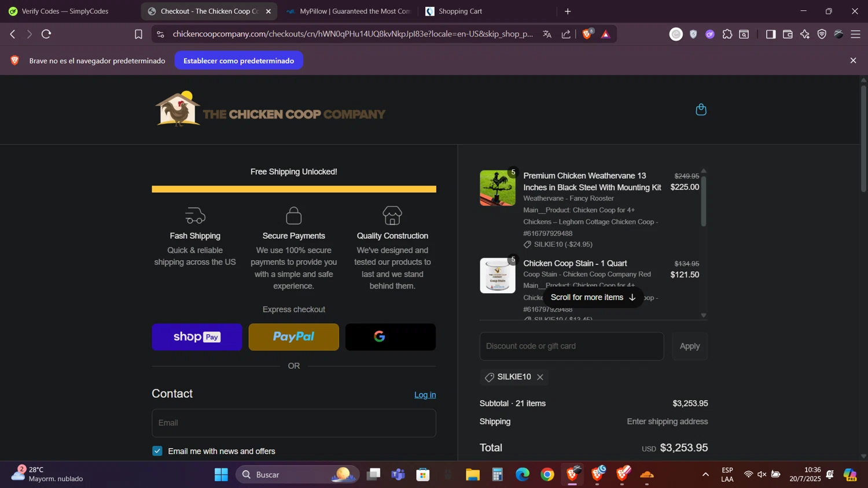This screenshot has width=868, height=488.
Task: Pay with Google Pay button
Action: [391, 337]
